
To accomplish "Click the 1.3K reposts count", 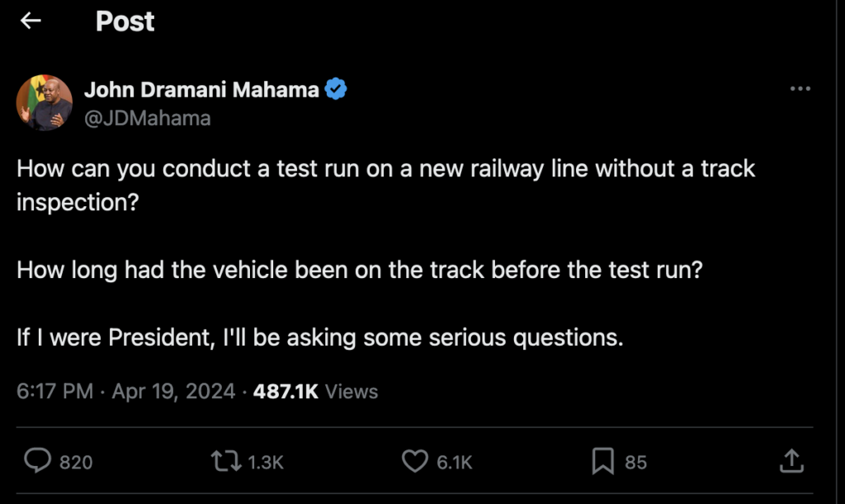I will pos(266,463).
